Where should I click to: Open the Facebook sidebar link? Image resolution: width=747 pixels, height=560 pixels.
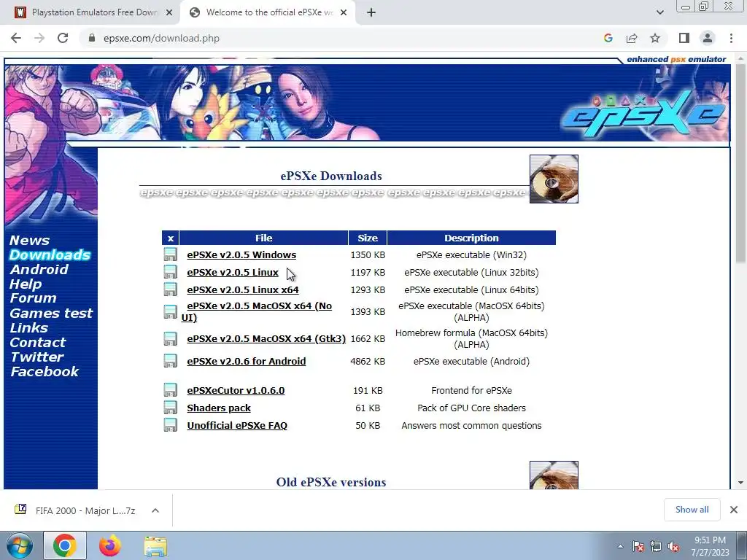(44, 372)
